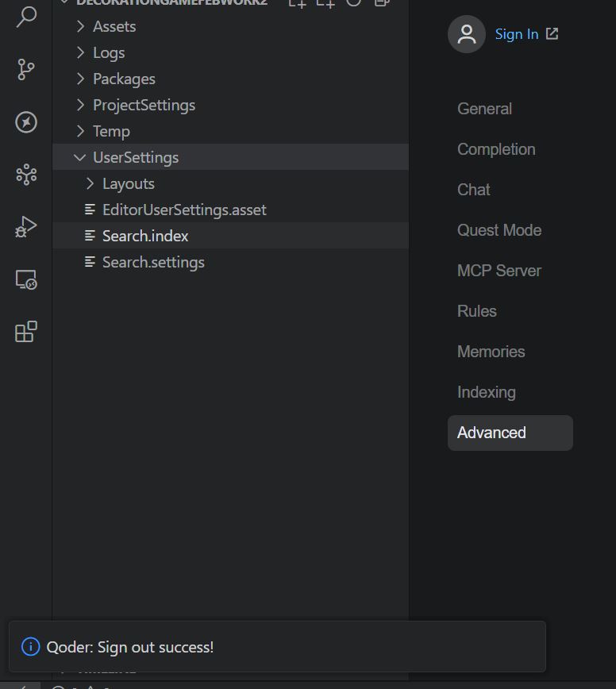This screenshot has width=616, height=689.
Task: Click the file icon next to Search.settings
Action: pyautogui.click(x=90, y=262)
